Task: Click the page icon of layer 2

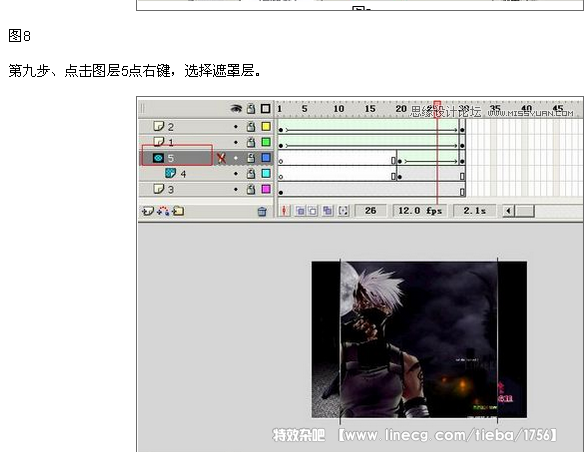Action: click(159, 126)
